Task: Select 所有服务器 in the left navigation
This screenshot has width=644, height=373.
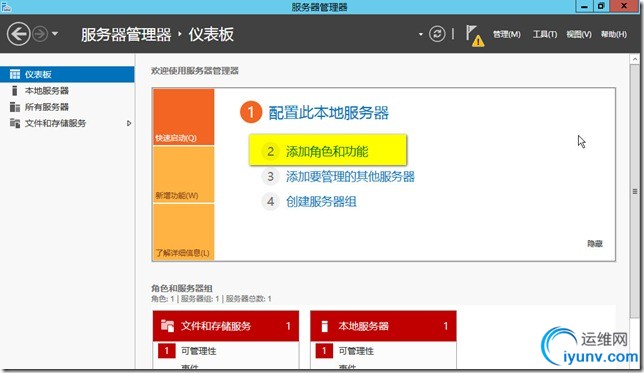Action: pos(67,107)
